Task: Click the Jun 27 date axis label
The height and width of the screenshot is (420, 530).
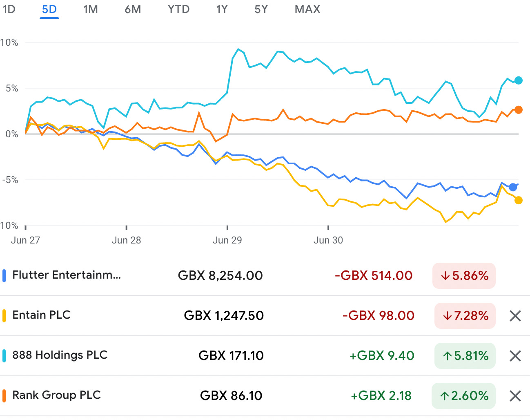Action: [25, 240]
